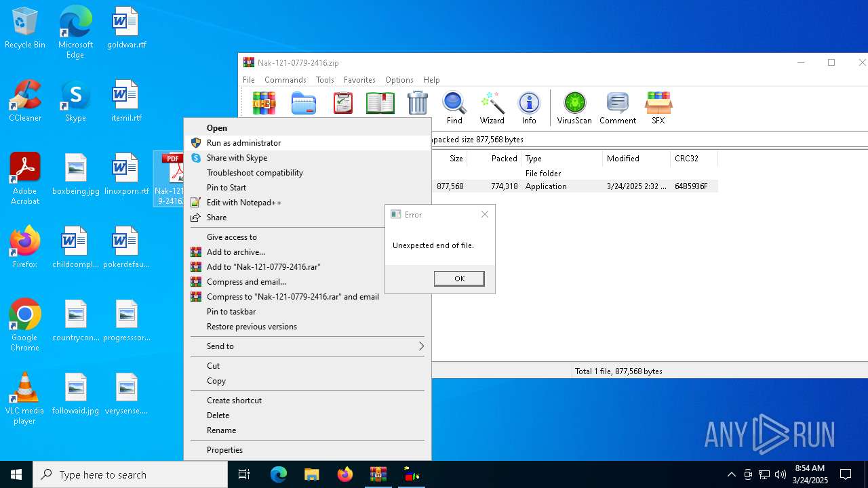Choose Share with Skype in context menu
The width and height of the screenshot is (868, 488).
click(307, 158)
